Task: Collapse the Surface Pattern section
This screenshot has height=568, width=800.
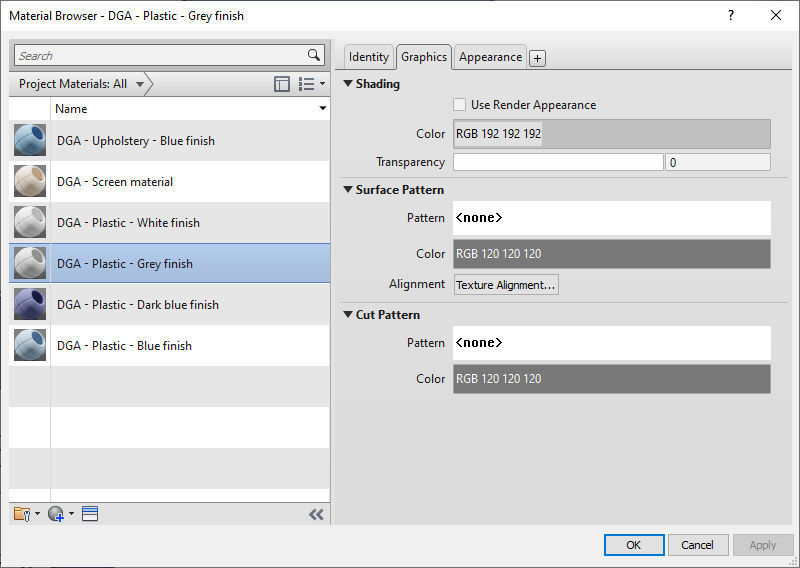Action: (x=348, y=189)
